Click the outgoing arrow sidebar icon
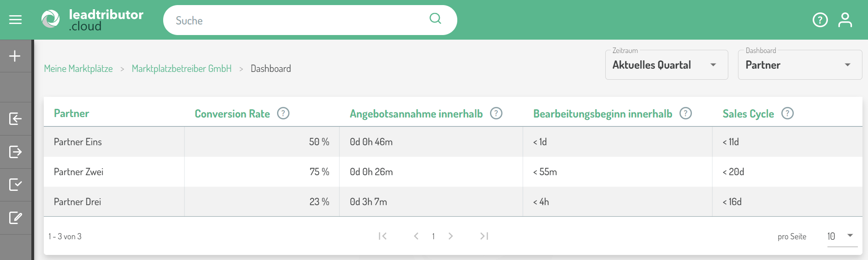Screen dimensions: 868x260 tap(15, 152)
